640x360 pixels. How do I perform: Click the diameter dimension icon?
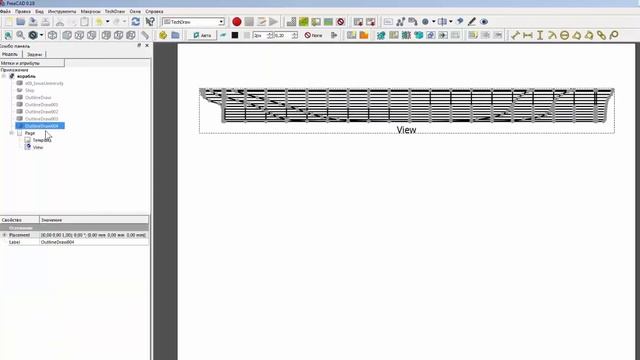pos(564,36)
